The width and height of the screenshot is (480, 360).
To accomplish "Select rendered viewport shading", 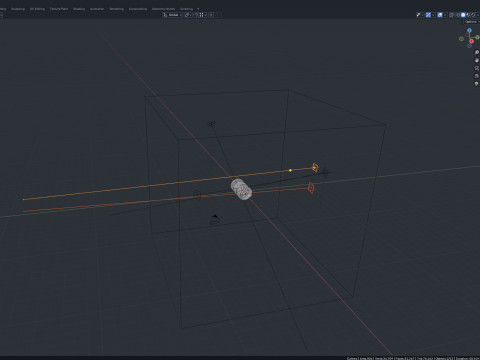I will [x=473, y=15].
